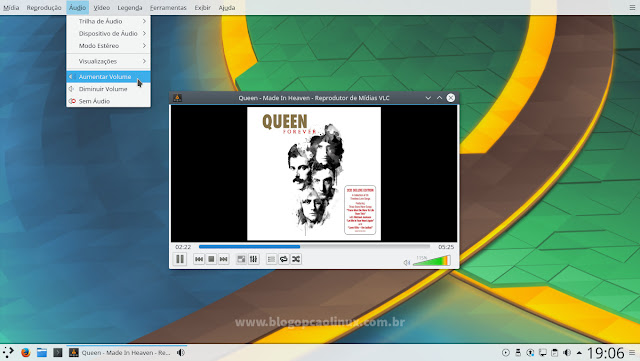Click total time 05:25 label
The width and height of the screenshot is (640, 361).
446,247
